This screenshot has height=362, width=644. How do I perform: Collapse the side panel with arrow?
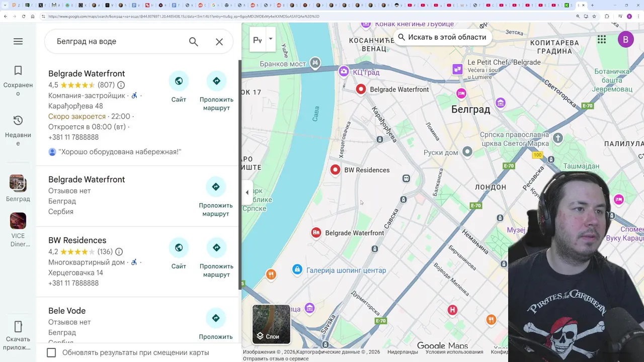tap(247, 192)
